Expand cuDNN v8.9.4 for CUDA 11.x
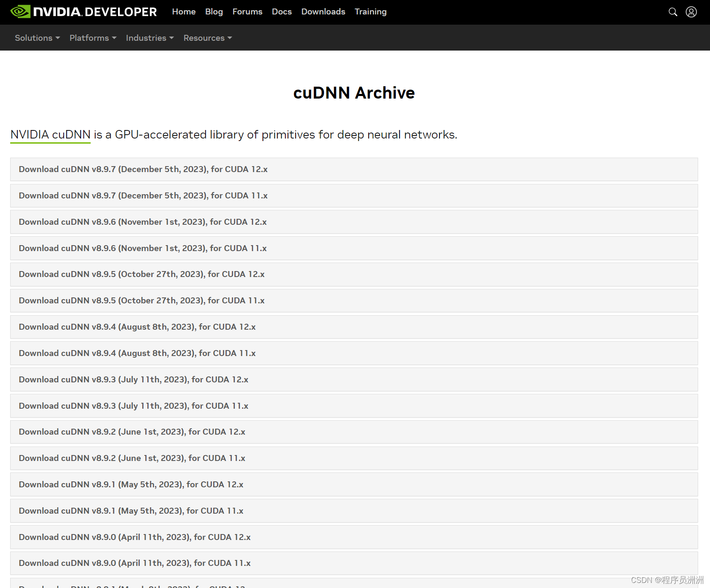The image size is (710, 588). click(x=354, y=353)
